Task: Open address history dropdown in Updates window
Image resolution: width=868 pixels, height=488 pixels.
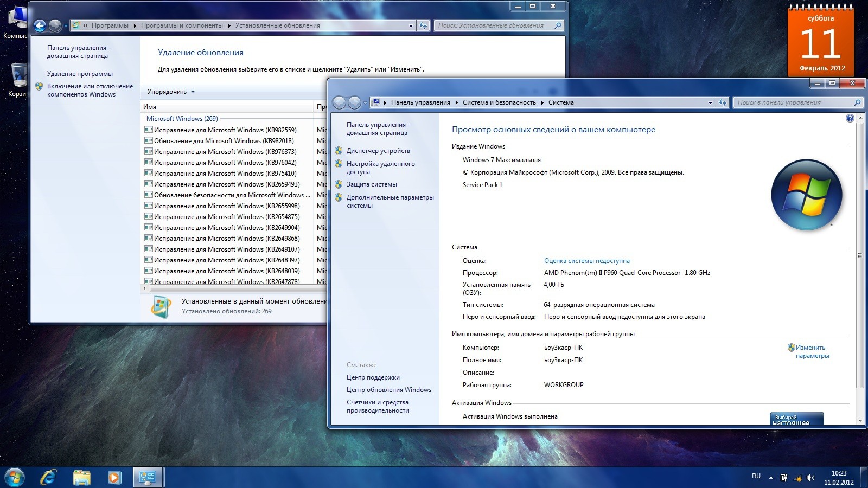Action: click(411, 25)
